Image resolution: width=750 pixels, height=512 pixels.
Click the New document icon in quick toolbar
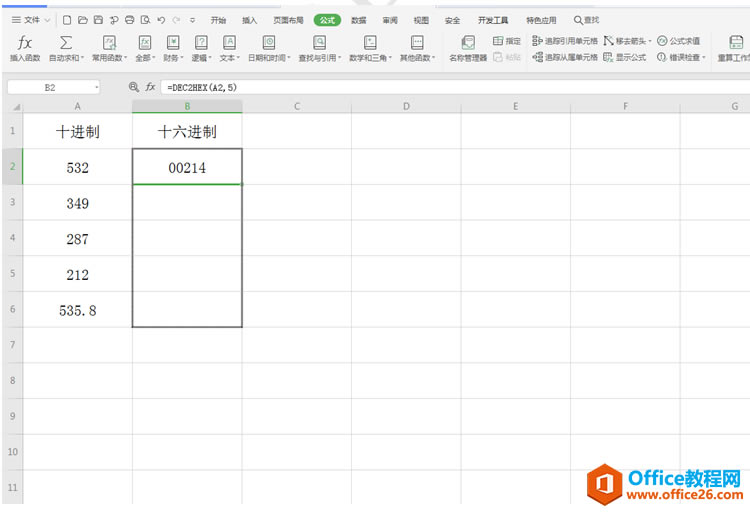coord(67,20)
